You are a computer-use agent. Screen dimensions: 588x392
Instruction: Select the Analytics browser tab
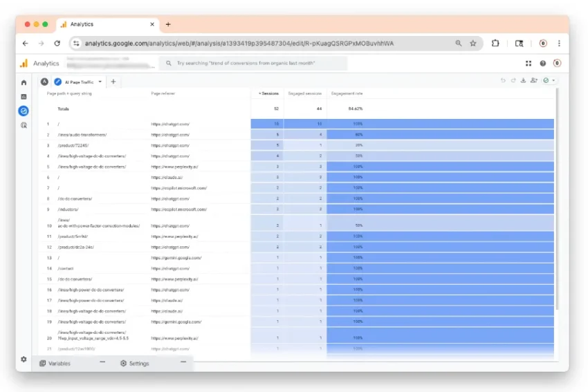coord(108,24)
